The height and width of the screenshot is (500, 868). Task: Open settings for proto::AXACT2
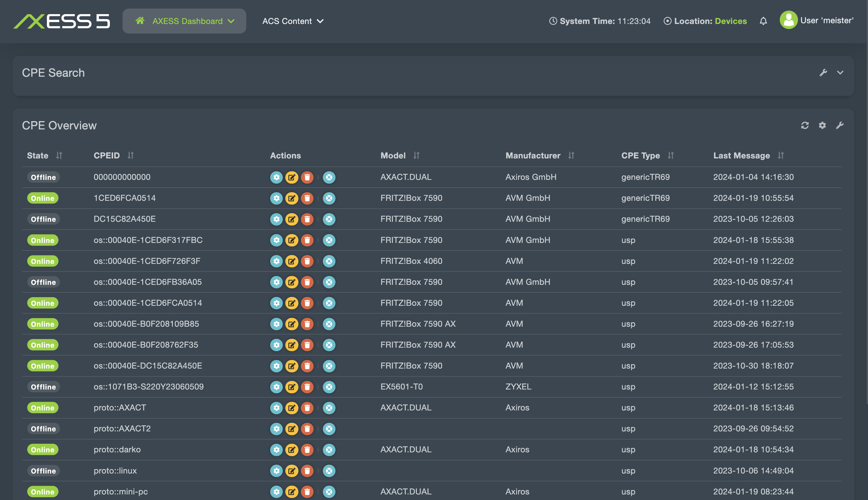click(x=276, y=429)
